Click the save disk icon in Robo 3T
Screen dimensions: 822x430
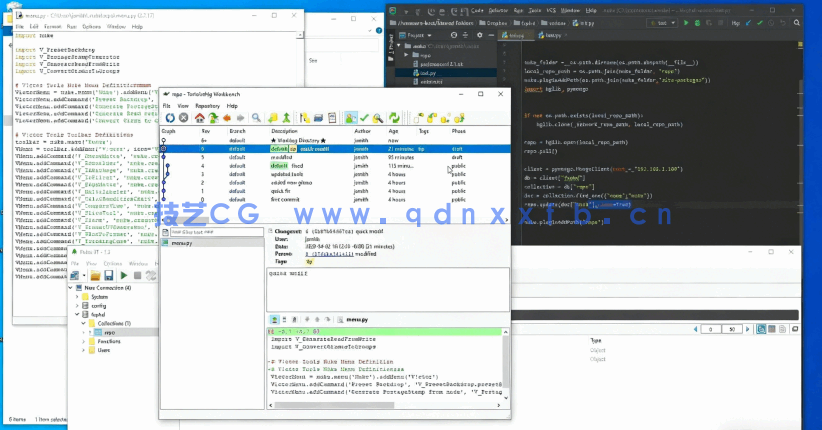click(x=108, y=275)
